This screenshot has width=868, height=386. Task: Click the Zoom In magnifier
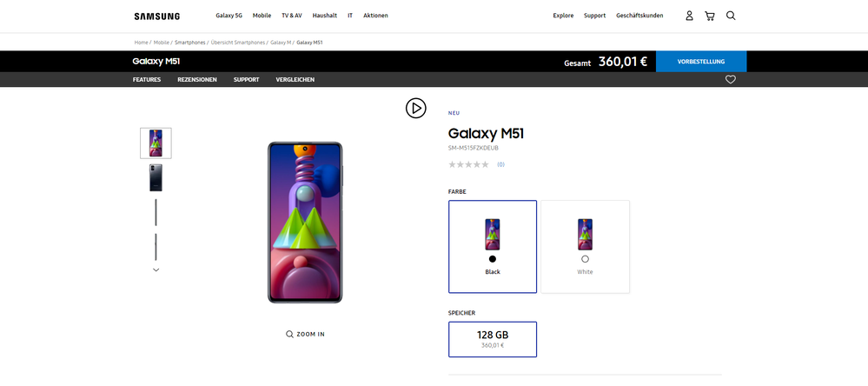coord(289,334)
